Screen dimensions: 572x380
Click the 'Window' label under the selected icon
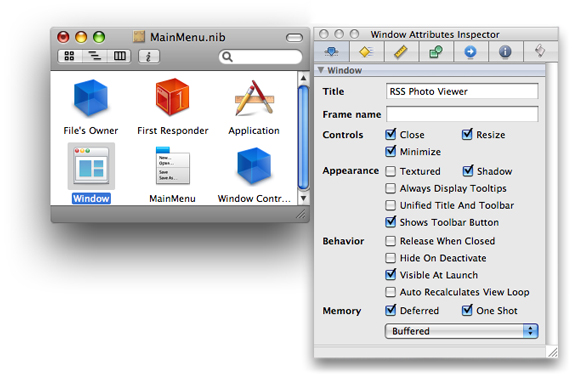(91, 198)
